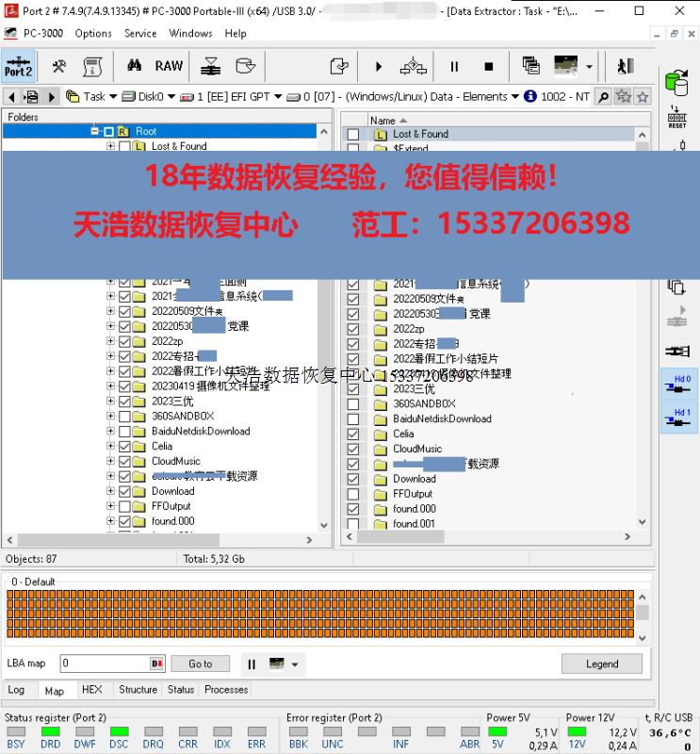The image size is (700, 754).
Task: Click the binoculars search icon
Action: 134,66
